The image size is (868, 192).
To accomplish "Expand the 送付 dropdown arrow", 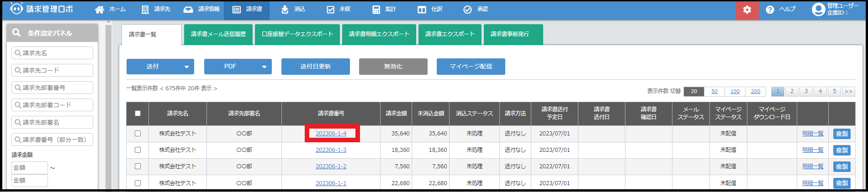I will pyautogui.click(x=186, y=67).
